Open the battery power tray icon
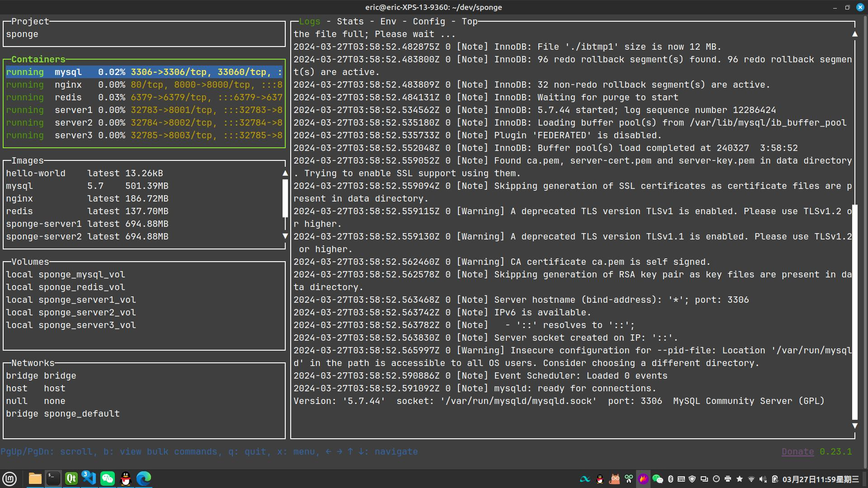This screenshot has height=488, width=868. coord(775,479)
